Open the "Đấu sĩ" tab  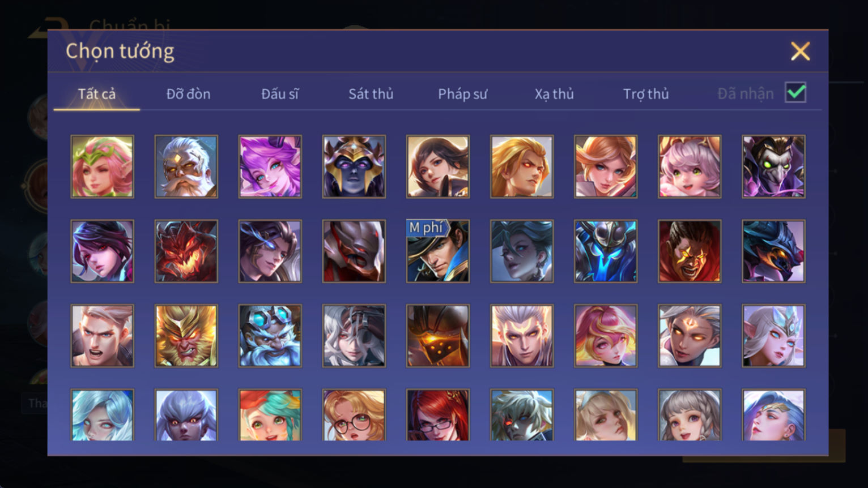280,94
